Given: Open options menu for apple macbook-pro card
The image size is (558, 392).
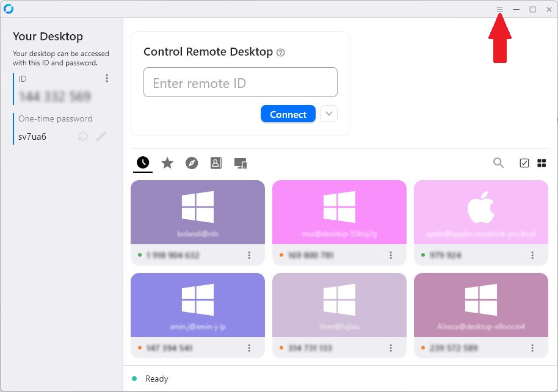Looking at the screenshot, I should tap(532, 255).
